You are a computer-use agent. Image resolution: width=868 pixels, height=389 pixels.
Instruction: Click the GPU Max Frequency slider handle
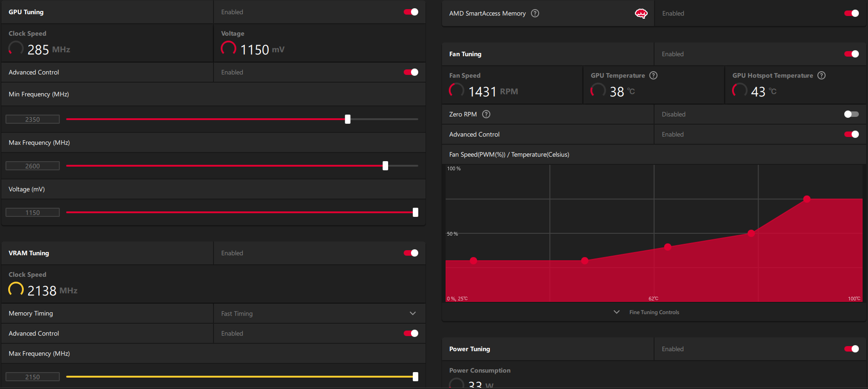click(x=385, y=166)
